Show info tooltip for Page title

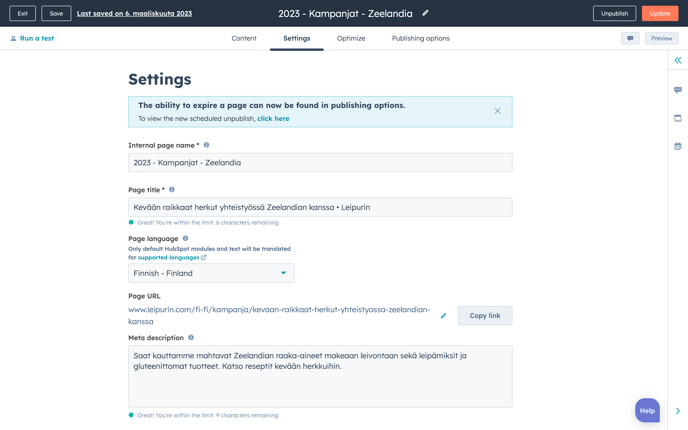point(172,190)
